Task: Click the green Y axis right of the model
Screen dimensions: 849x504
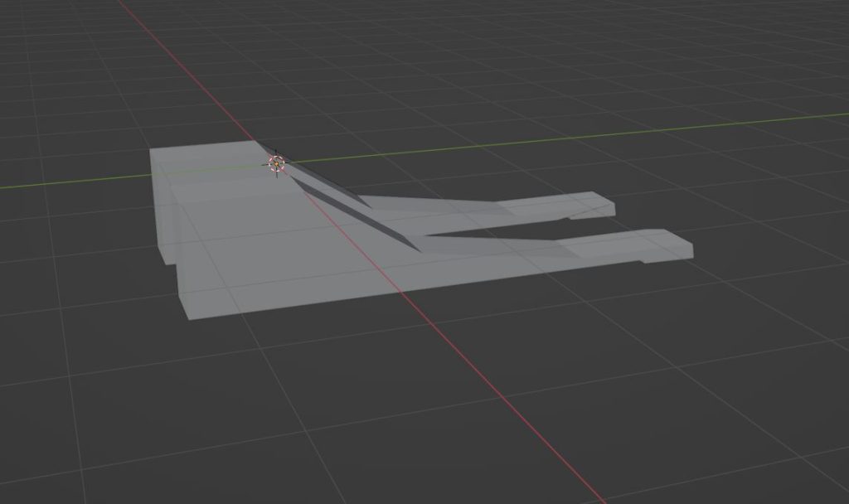Action: [x=663, y=133]
